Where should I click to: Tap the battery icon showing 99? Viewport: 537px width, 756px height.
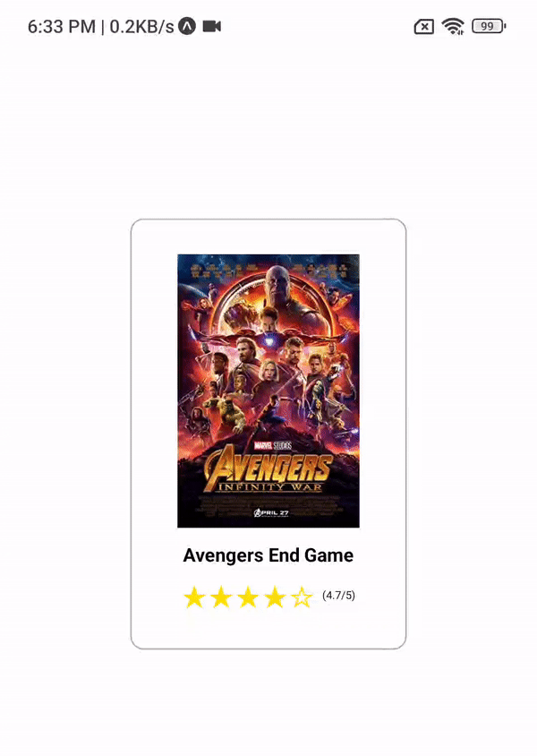[489, 26]
